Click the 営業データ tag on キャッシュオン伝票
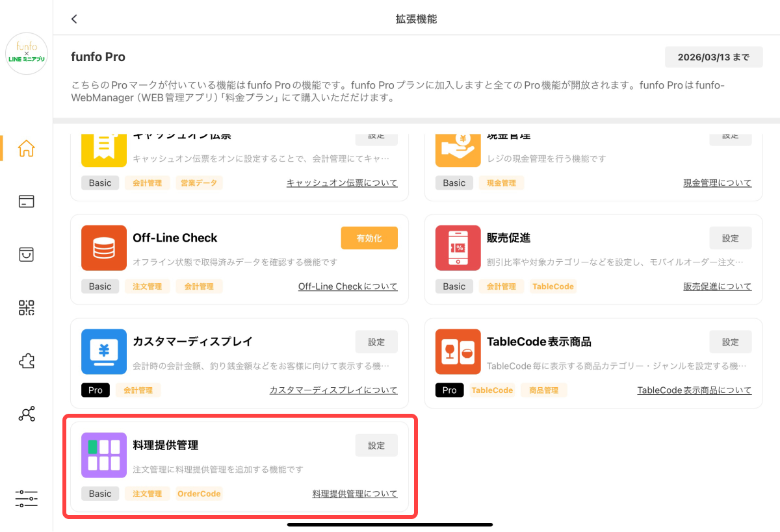Image resolution: width=780 pixels, height=532 pixels. pyautogui.click(x=199, y=183)
